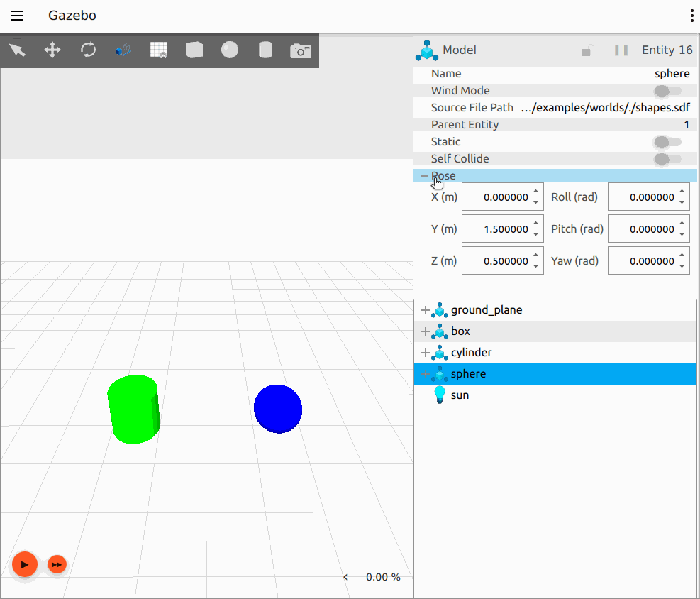Click the blue sphere in scene
The image size is (700, 599).
(x=278, y=409)
